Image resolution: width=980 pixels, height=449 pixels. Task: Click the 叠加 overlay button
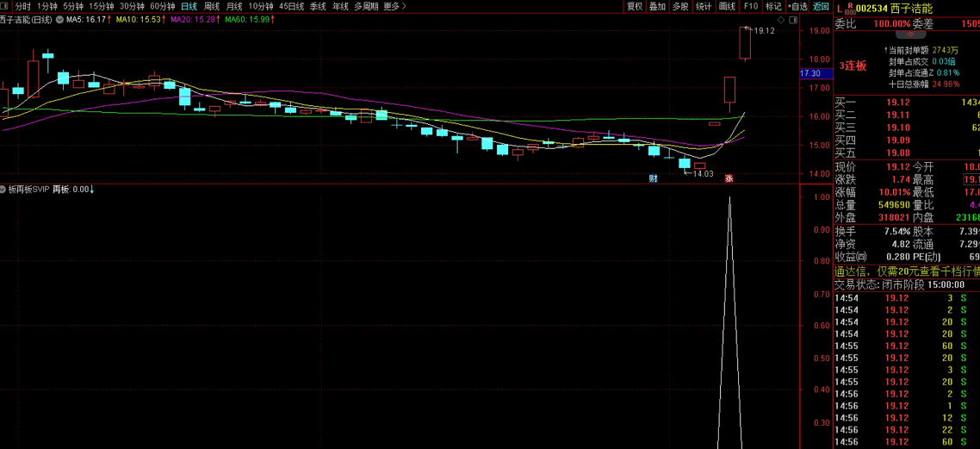[657, 6]
